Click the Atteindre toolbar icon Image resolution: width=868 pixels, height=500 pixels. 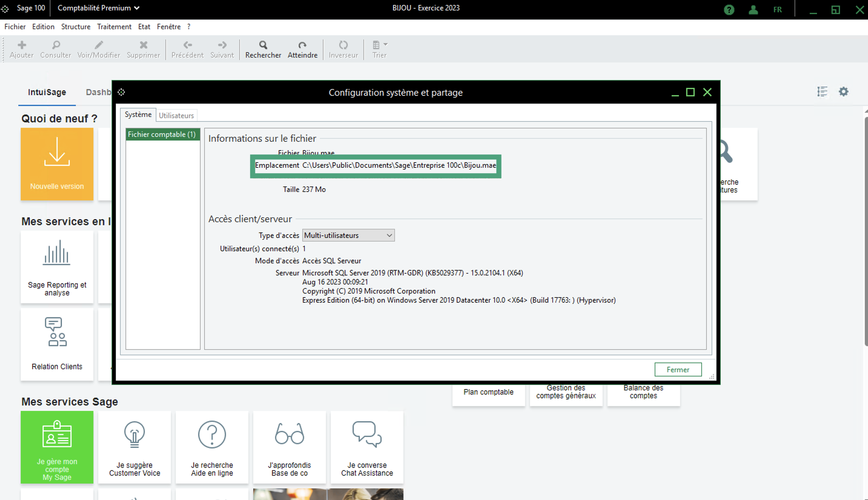click(x=302, y=45)
